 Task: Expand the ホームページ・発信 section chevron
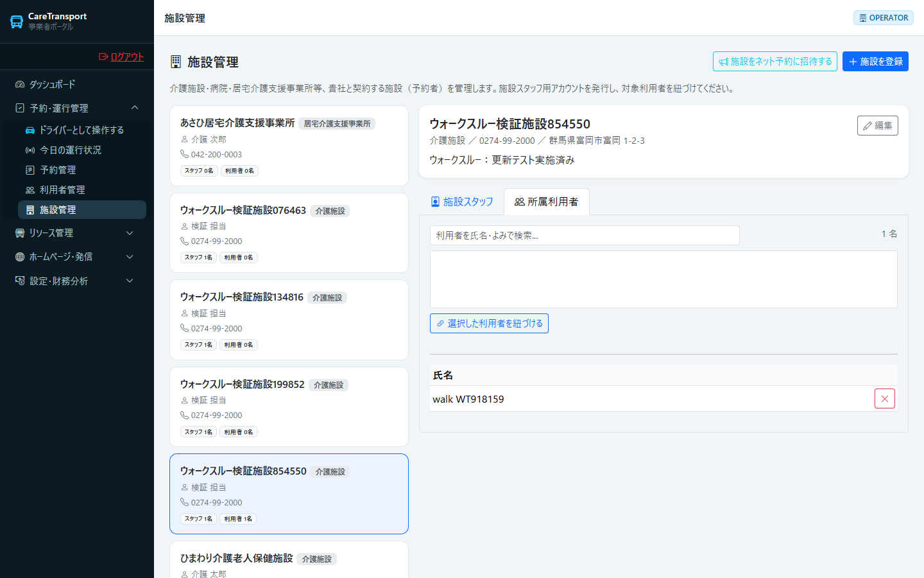[130, 257]
